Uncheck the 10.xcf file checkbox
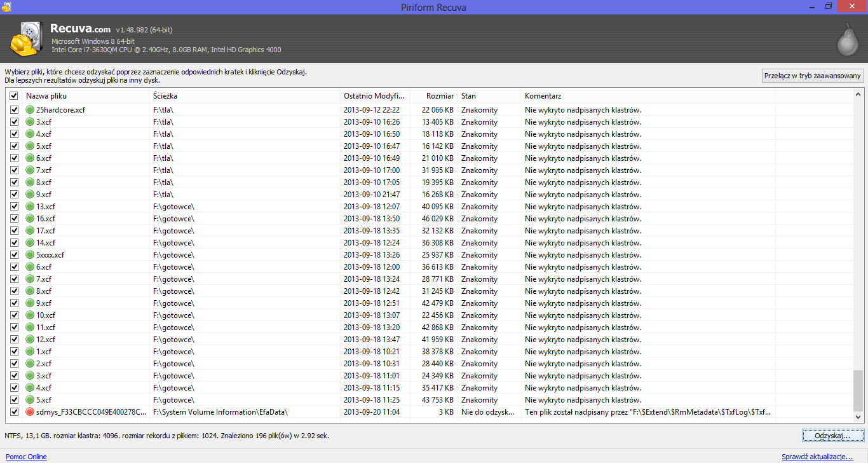The width and height of the screenshot is (868, 463). pyautogui.click(x=14, y=315)
